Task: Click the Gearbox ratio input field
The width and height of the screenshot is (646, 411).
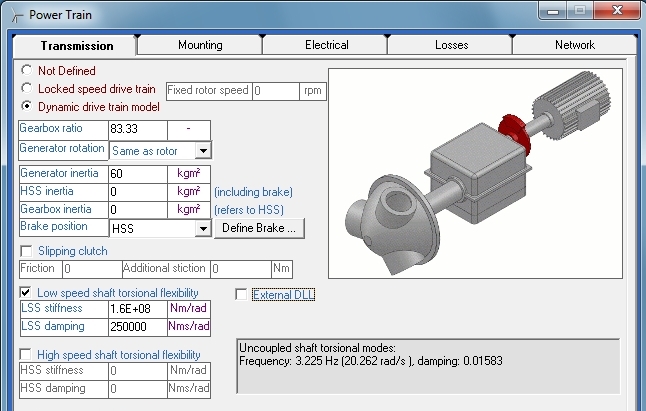Action: coord(137,129)
